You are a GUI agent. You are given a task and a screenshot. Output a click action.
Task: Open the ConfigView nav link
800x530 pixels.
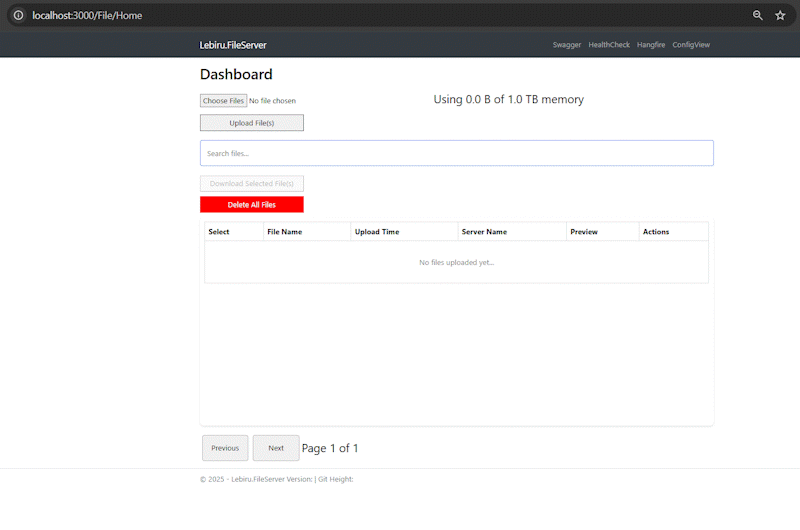[x=691, y=45]
